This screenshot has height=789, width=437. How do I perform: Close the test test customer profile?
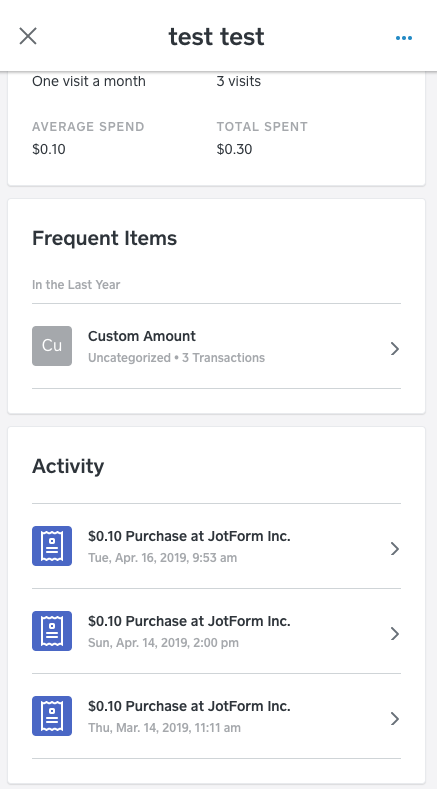[x=28, y=36]
